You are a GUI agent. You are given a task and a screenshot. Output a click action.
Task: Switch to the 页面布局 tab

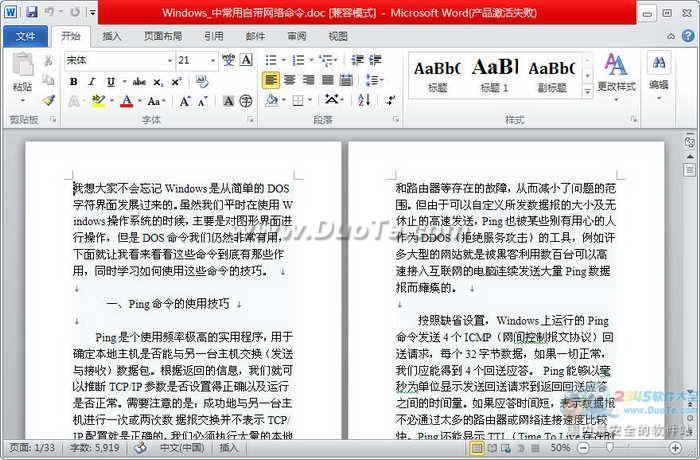(x=163, y=37)
